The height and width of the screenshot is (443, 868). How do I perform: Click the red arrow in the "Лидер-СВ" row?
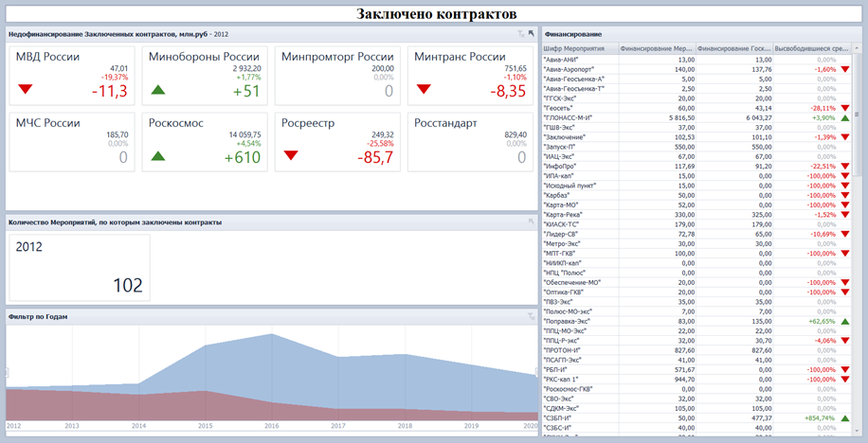coord(844,234)
